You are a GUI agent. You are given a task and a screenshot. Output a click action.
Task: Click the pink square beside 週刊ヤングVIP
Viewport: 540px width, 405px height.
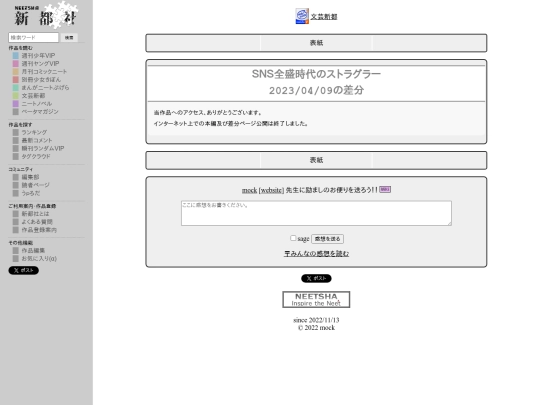pyautogui.click(x=15, y=64)
